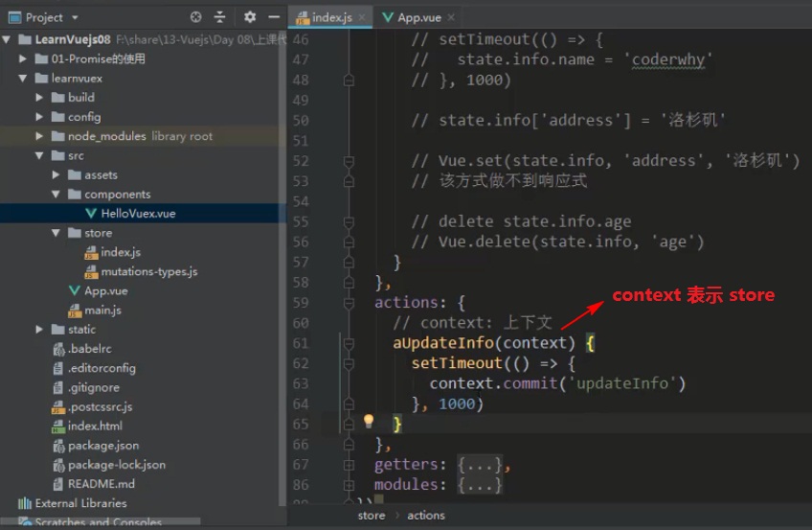Click folded modules {...} placeholder

[x=479, y=485]
